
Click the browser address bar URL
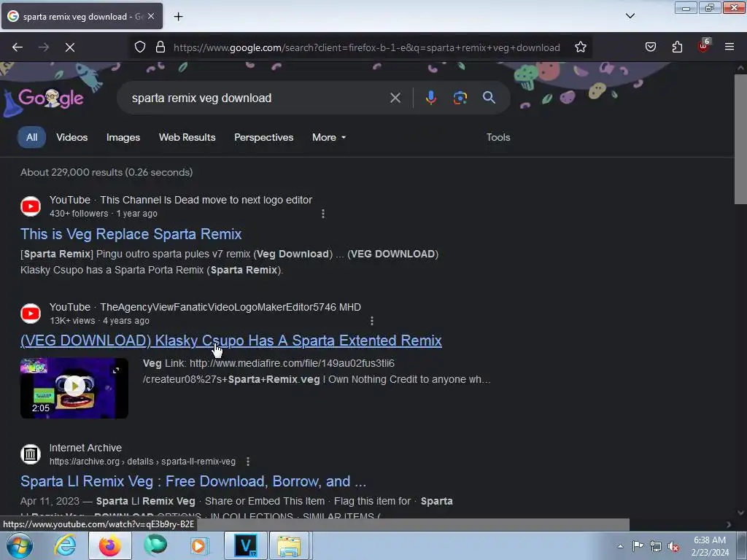[366, 47]
